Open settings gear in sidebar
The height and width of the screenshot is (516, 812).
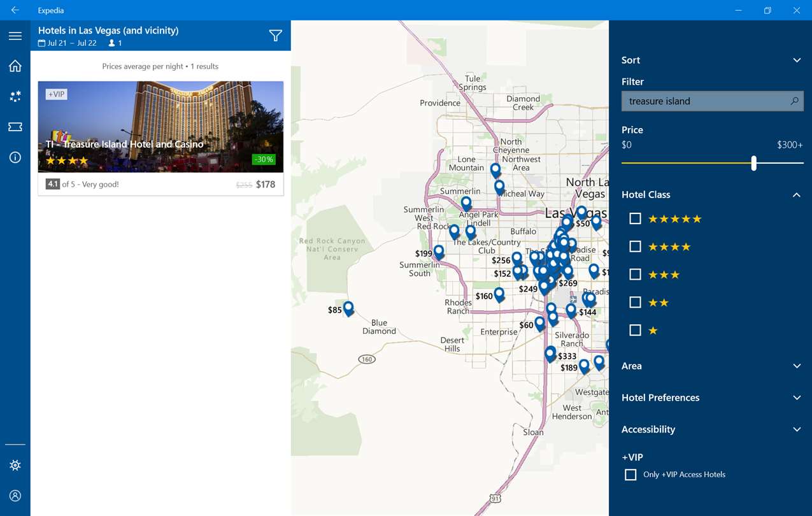coord(15,466)
